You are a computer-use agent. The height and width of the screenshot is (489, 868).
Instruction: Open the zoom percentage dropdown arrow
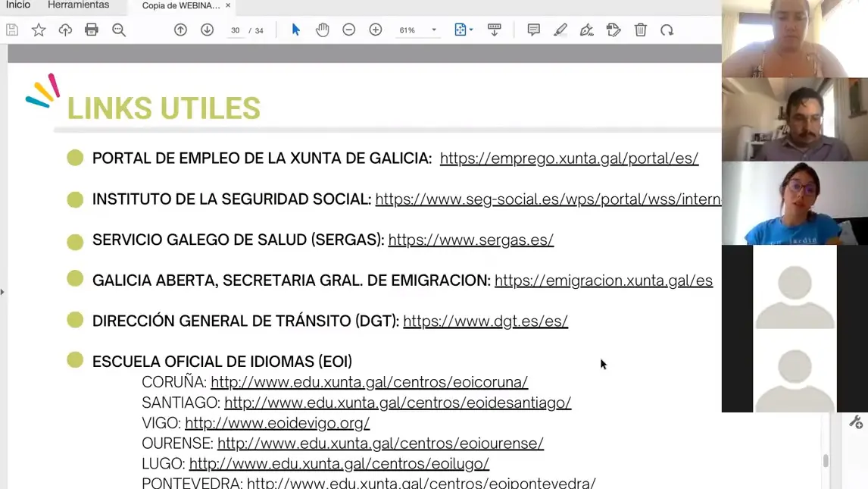pos(434,30)
